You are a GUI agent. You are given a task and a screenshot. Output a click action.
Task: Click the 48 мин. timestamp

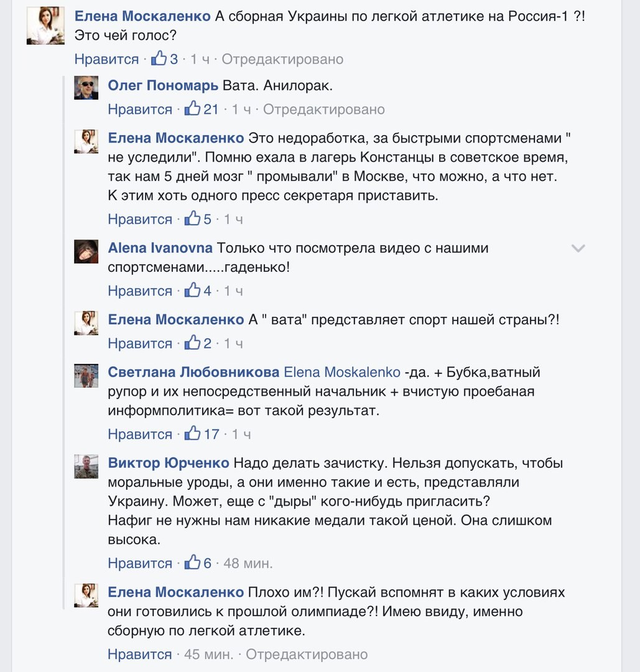point(248,563)
